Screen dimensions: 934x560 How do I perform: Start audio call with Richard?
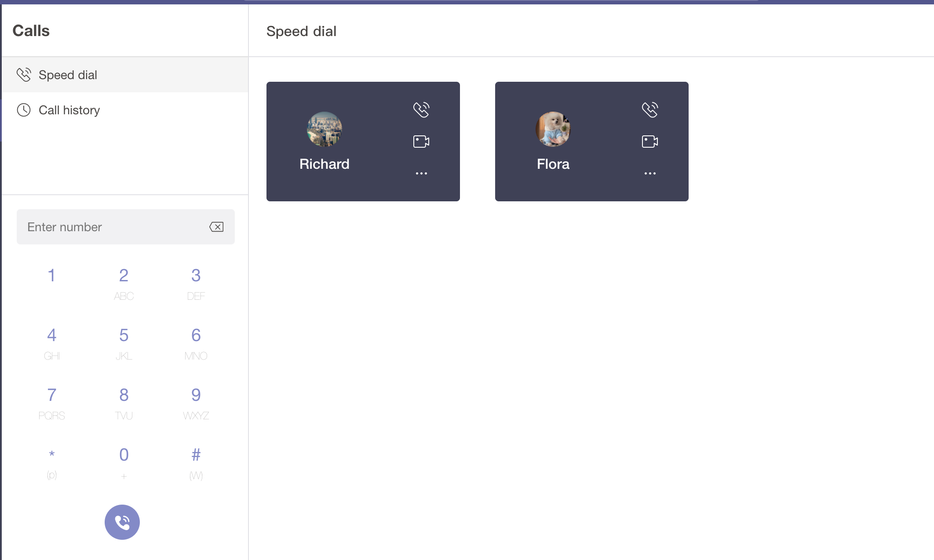coord(421,109)
